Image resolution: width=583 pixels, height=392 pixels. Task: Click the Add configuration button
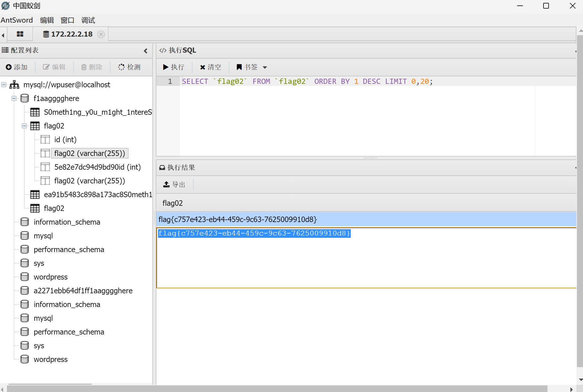17,67
